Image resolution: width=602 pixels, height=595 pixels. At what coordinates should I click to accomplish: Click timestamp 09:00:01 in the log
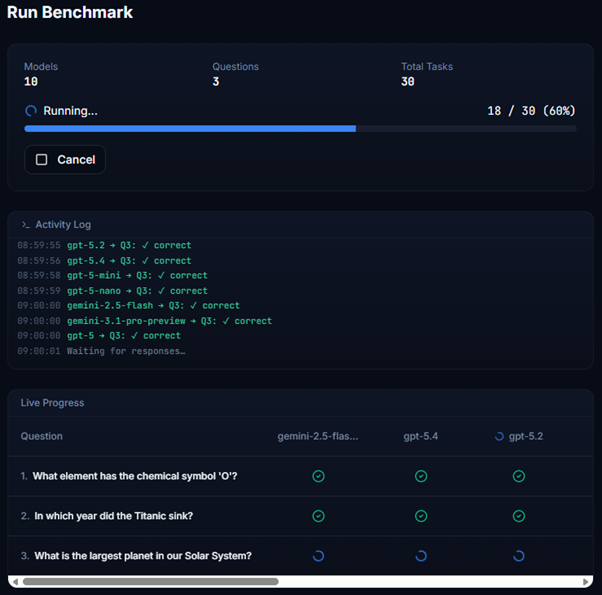click(x=39, y=351)
